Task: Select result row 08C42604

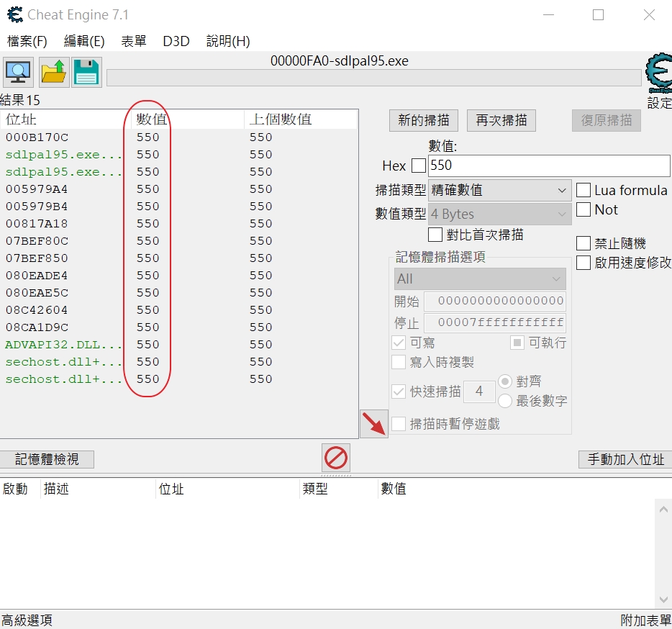Action: pos(178,310)
